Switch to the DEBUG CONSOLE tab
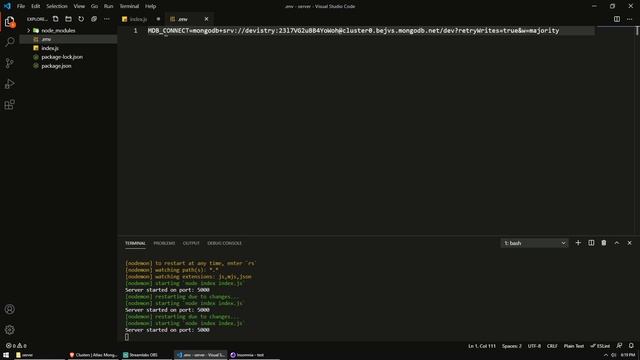This screenshot has height=360, width=640. coord(224,243)
